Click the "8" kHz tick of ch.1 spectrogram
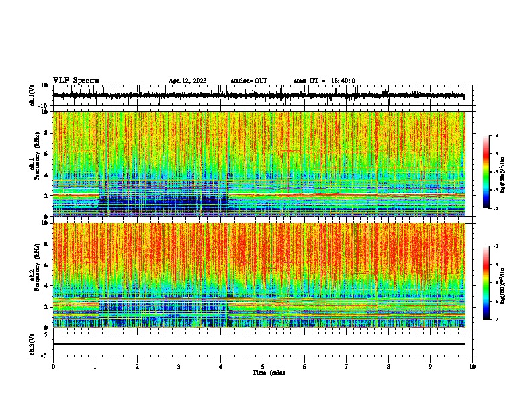The image size is (532, 411). [47, 133]
